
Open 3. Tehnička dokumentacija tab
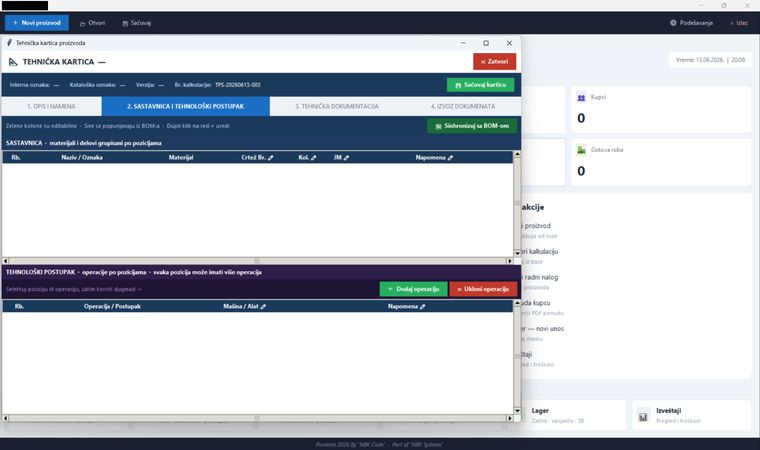point(337,106)
